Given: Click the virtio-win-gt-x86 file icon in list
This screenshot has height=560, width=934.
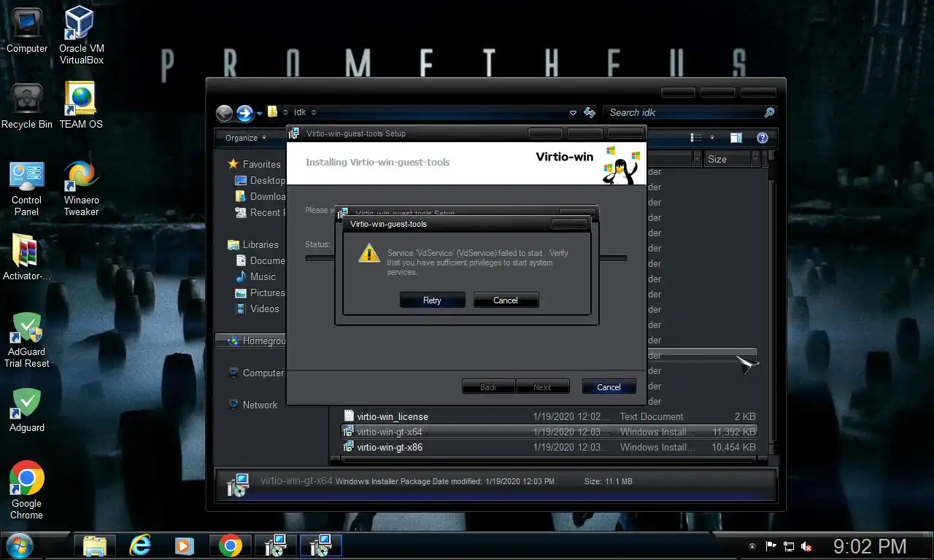Looking at the screenshot, I should (349, 447).
